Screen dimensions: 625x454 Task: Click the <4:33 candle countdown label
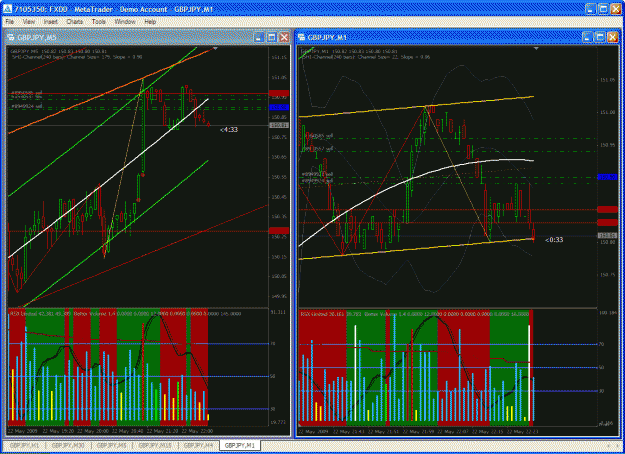pyautogui.click(x=229, y=130)
